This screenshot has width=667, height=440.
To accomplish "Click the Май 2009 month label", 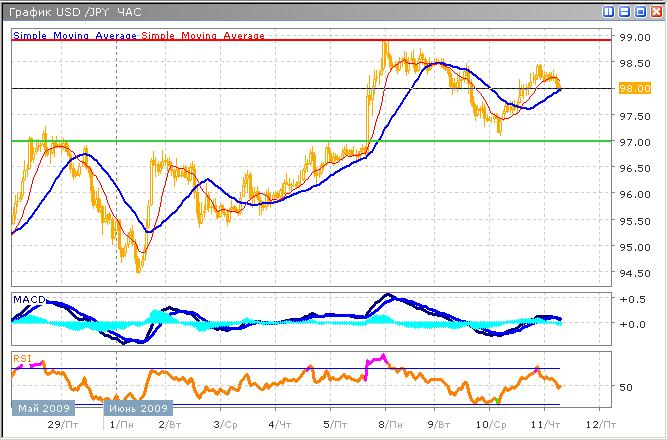I will (41, 409).
